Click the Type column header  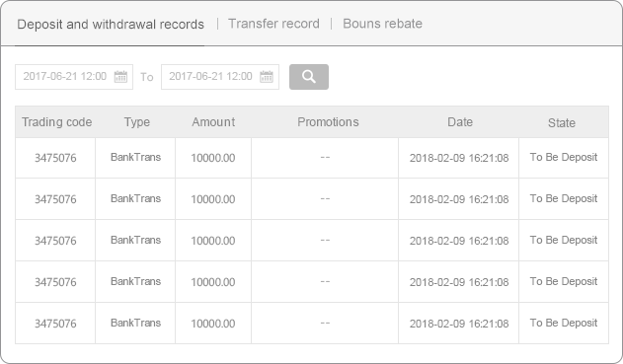(x=136, y=122)
